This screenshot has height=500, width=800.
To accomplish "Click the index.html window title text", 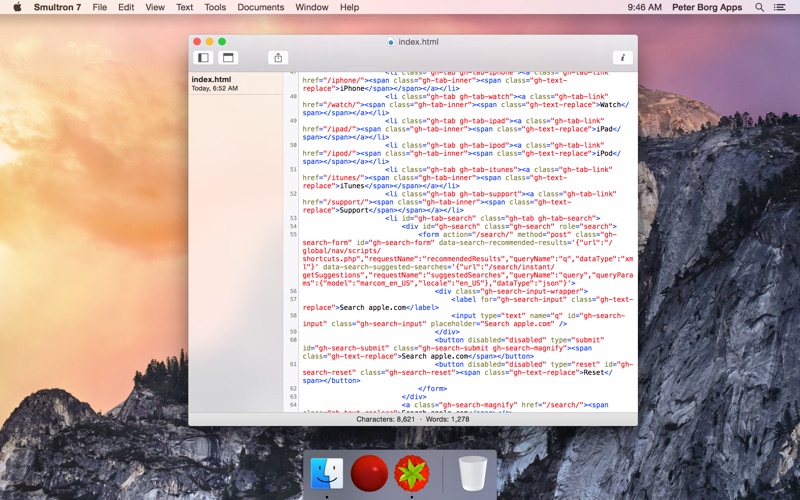I will (418, 42).
